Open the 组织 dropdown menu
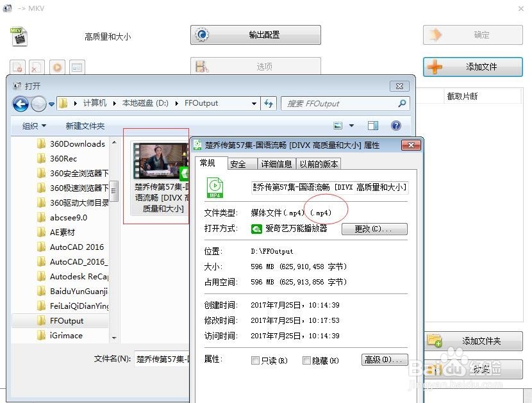Viewport: 532px width, 403px height. (33, 126)
